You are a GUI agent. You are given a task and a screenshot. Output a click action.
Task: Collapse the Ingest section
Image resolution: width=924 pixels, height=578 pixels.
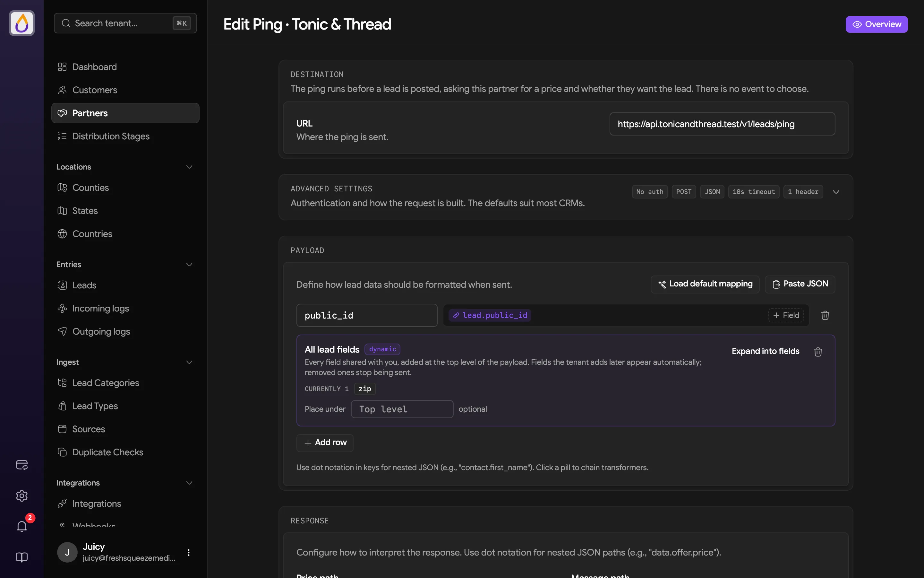pos(189,363)
